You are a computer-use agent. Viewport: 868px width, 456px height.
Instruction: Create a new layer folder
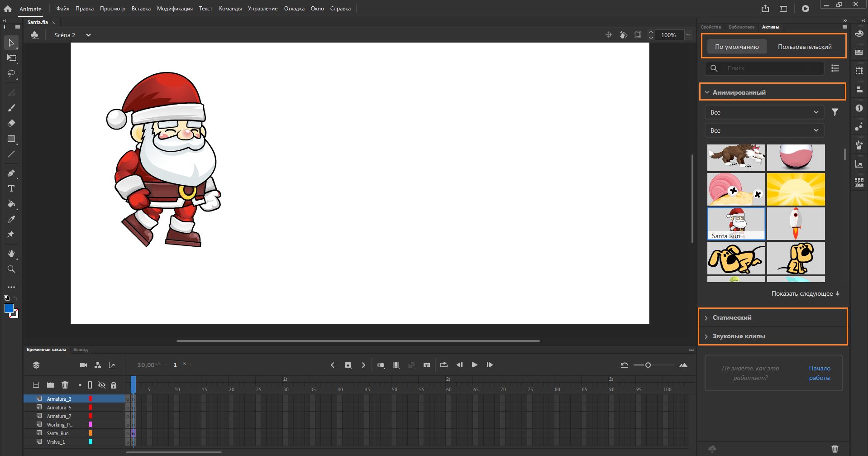50,385
